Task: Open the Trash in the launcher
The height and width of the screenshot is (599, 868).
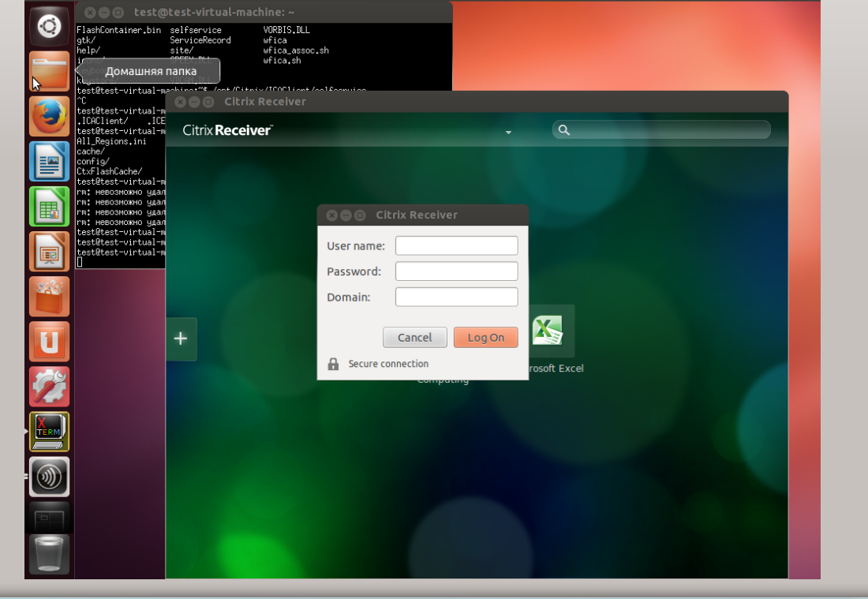Action: (x=49, y=553)
